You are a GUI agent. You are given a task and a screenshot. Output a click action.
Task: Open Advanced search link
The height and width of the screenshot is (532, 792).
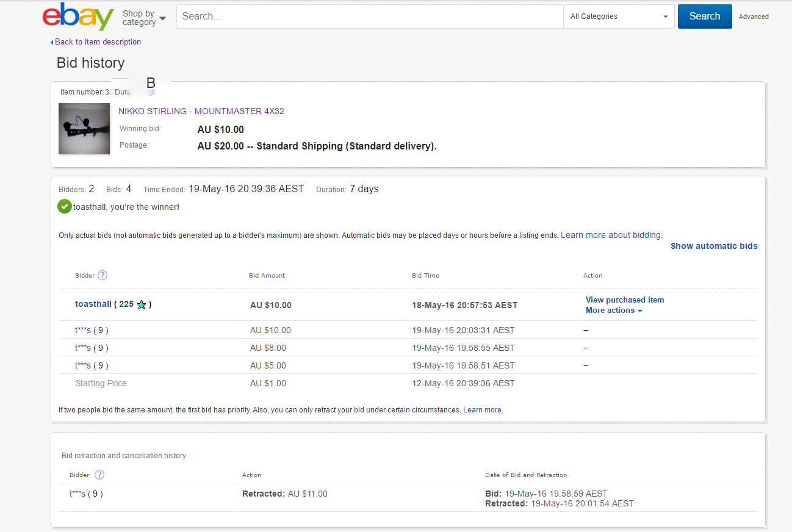coord(754,16)
